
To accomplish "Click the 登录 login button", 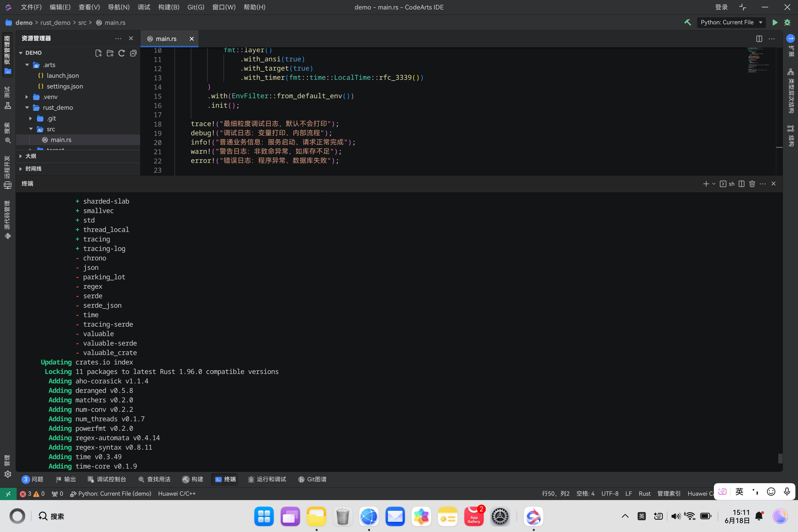I will coord(721,7).
